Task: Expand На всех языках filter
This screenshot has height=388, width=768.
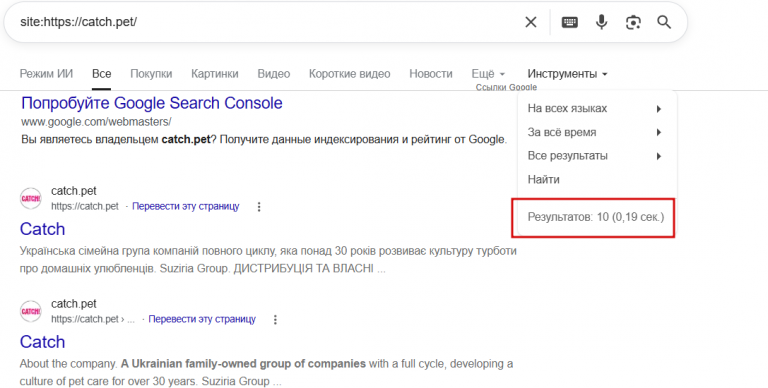Action: click(x=596, y=109)
